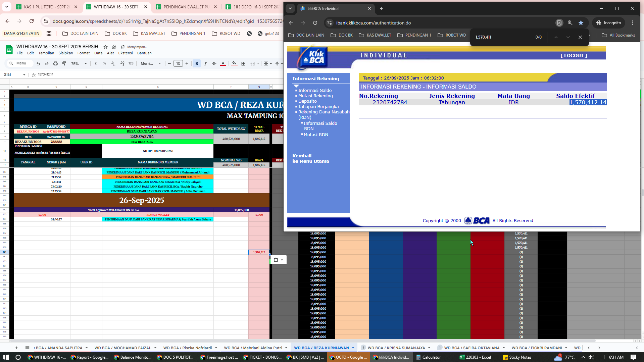Viewport: 644px width, 362px height.
Task: Reload the KlikBCA page
Action: coord(315,23)
